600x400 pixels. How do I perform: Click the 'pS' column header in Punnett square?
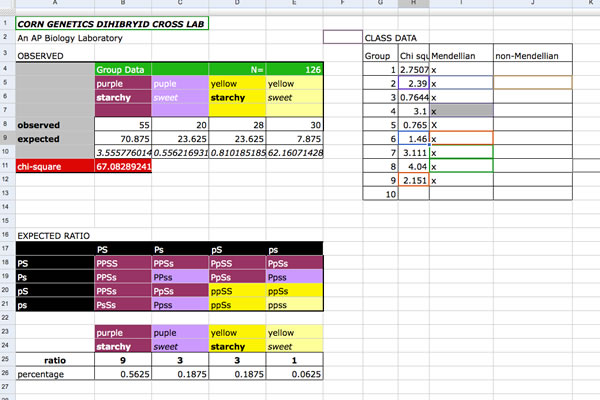237,250
